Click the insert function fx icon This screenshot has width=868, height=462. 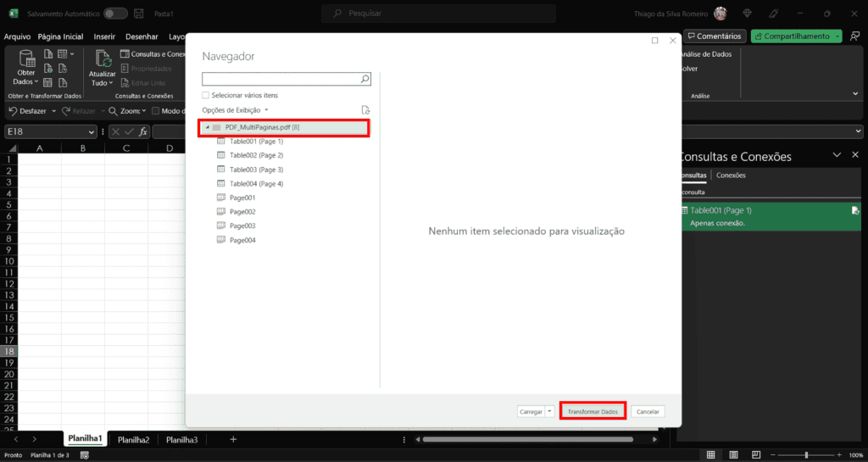tap(143, 132)
